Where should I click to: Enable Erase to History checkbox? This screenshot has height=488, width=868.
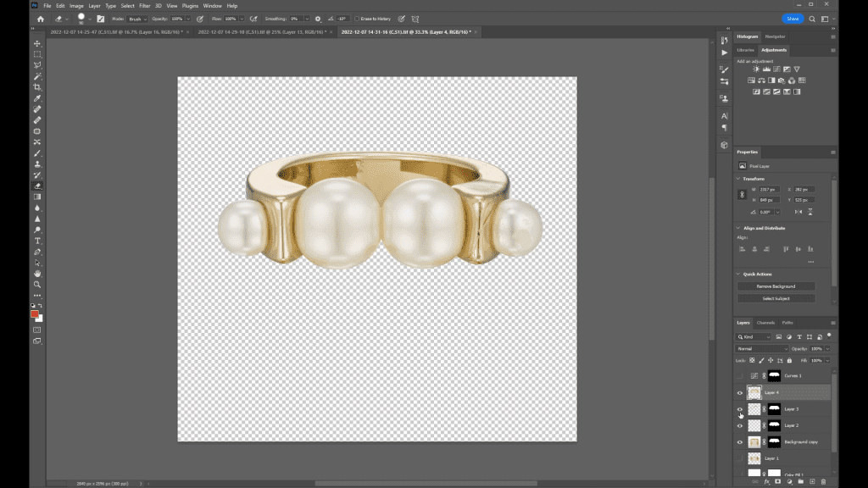357,19
